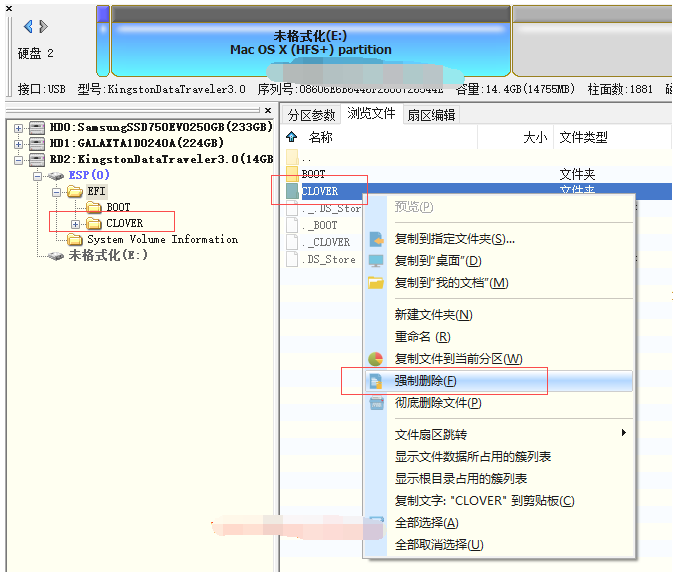
Task: Click the 强制删除 icon in the context menu
Action: pos(376,381)
